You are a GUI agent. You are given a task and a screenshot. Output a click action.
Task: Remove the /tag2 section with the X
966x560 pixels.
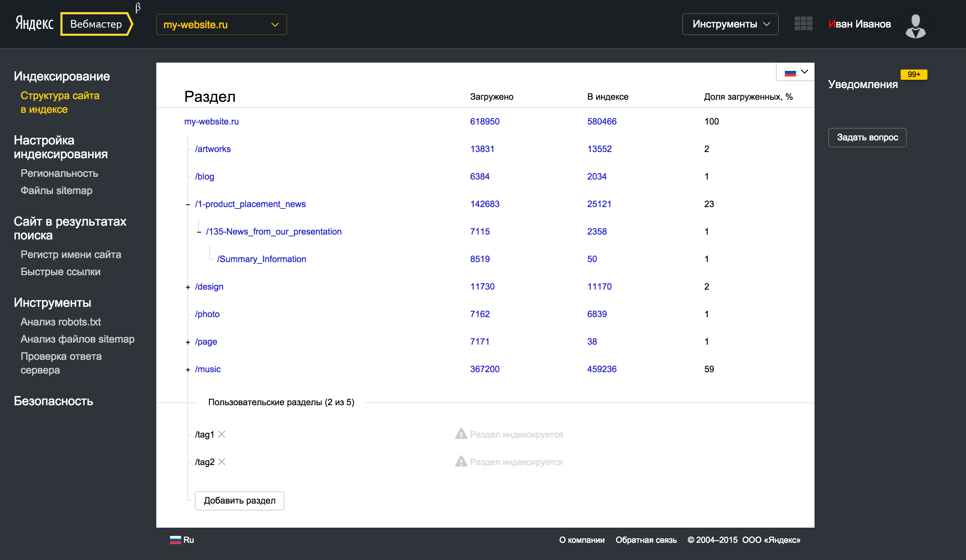click(x=222, y=462)
